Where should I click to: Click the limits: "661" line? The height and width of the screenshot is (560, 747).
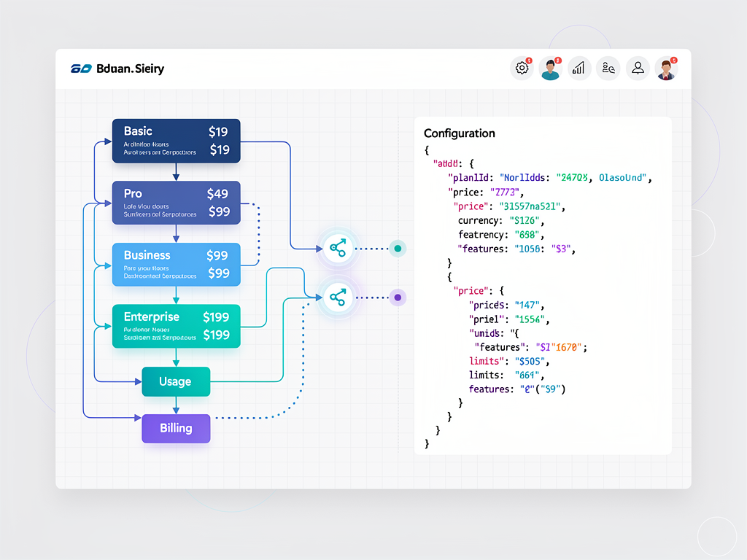(x=506, y=376)
